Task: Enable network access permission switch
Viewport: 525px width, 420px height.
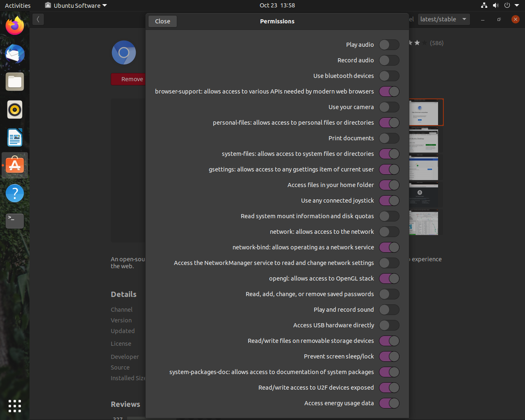Action: (389, 232)
